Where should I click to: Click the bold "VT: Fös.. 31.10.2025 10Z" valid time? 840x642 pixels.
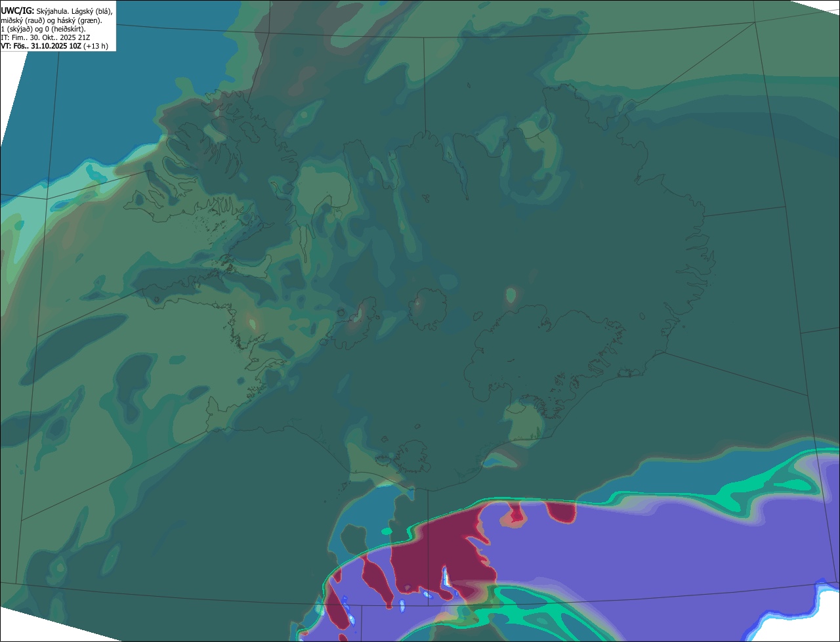tap(41, 46)
